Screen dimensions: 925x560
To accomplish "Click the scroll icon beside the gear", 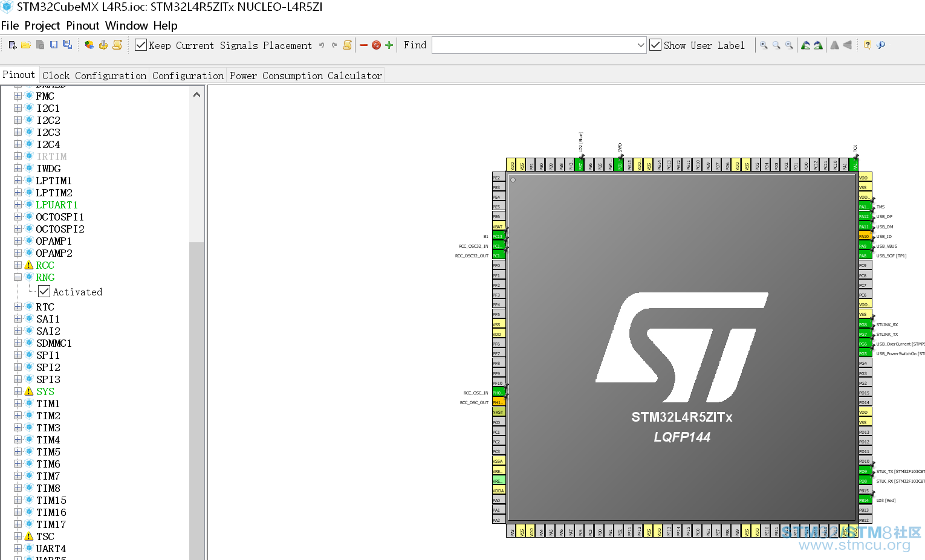I will (x=117, y=45).
